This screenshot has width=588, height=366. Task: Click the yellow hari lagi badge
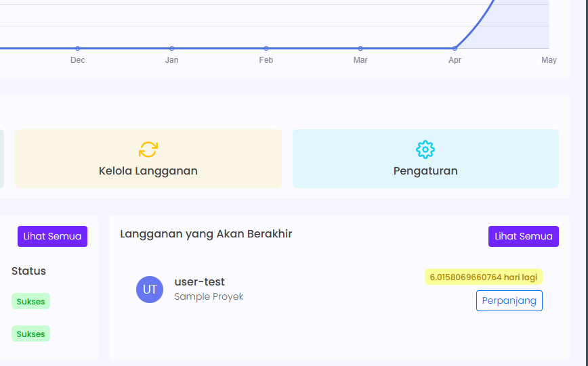[484, 277]
